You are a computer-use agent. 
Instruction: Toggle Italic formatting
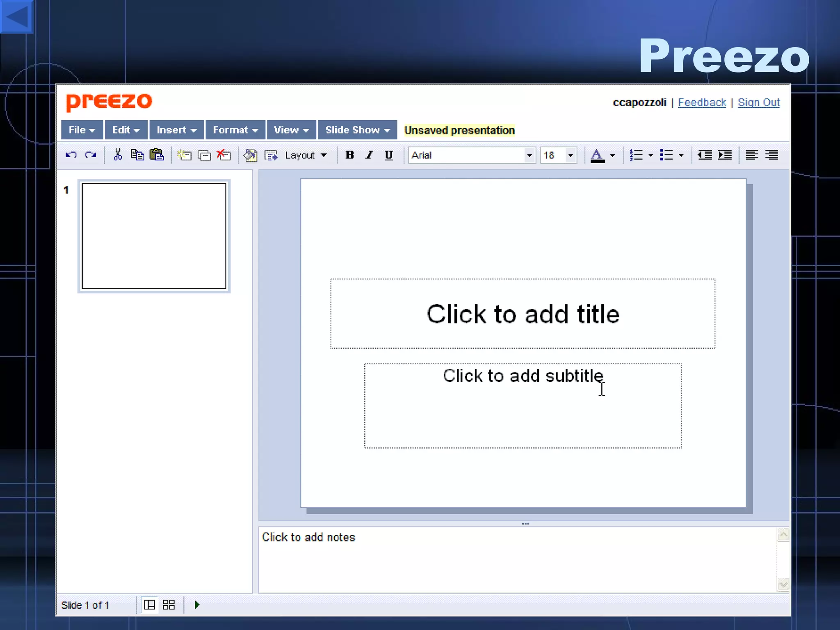(369, 155)
